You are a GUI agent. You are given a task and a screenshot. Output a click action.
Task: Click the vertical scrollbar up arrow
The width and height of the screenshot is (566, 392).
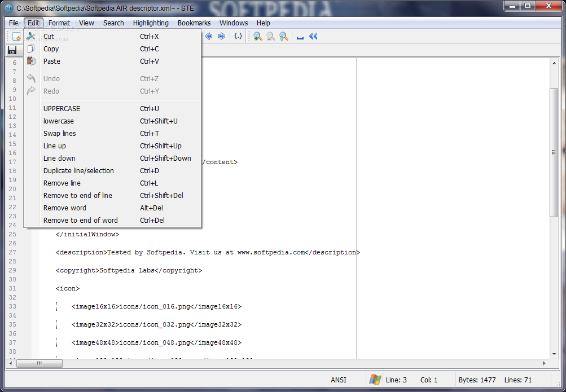coord(554,64)
